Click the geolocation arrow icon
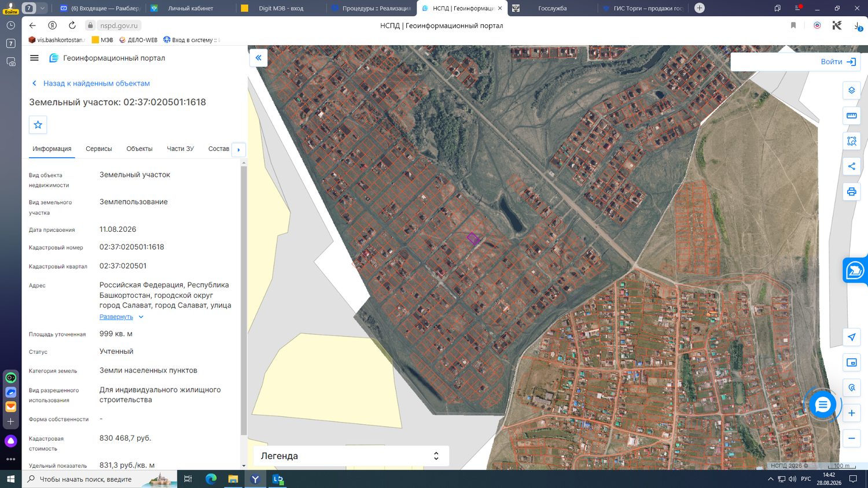The image size is (868, 488). (851, 337)
